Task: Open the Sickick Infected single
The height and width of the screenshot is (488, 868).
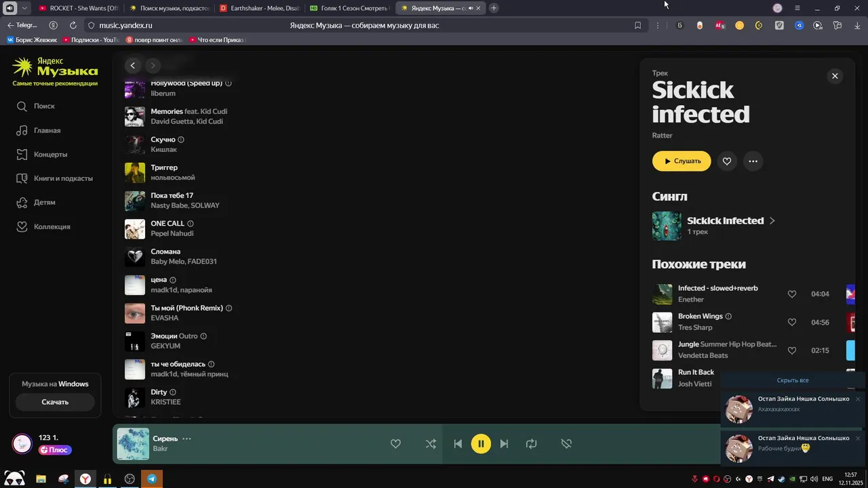Action: coord(731,221)
